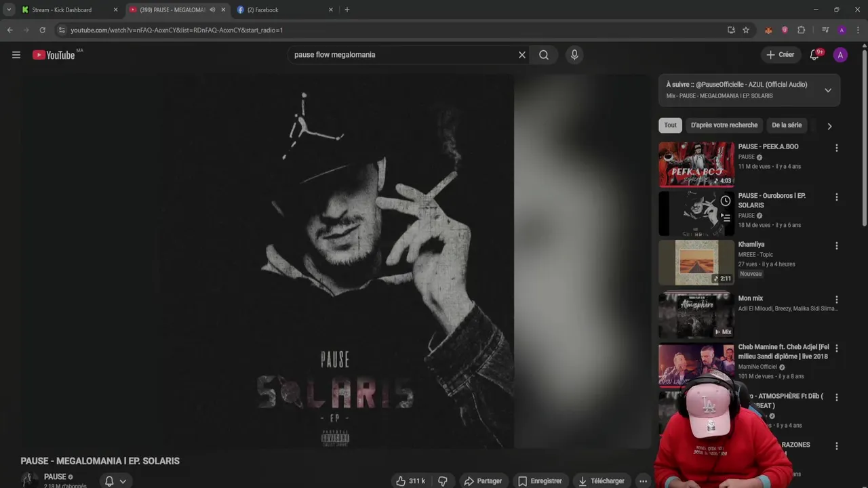Close the Stream - Kick Dashboard tab
This screenshot has width=868, height=488.
[115, 9]
